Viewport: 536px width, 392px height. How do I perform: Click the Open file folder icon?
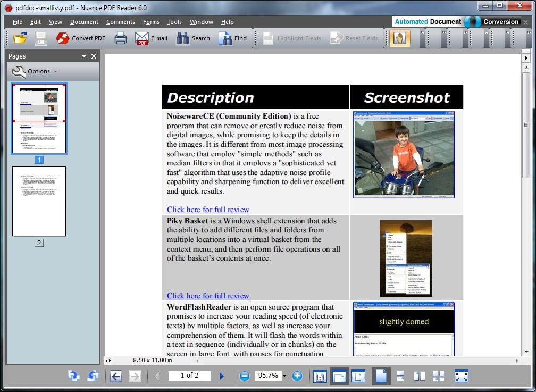pyautogui.click(x=20, y=38)
